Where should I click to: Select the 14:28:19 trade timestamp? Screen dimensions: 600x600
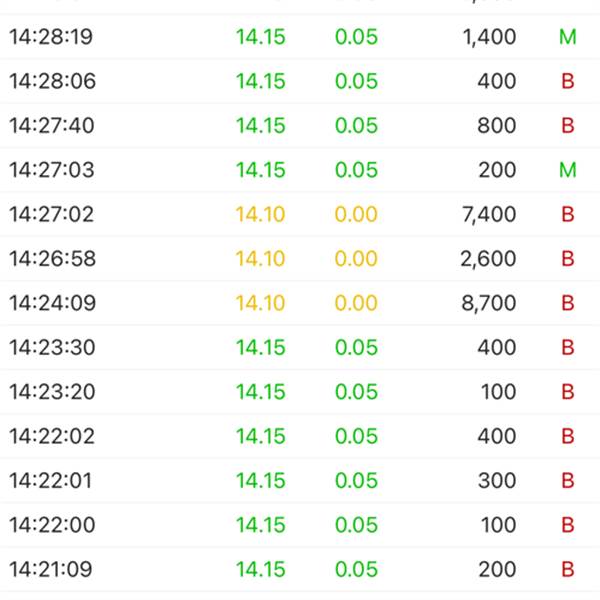pos(51,38)
